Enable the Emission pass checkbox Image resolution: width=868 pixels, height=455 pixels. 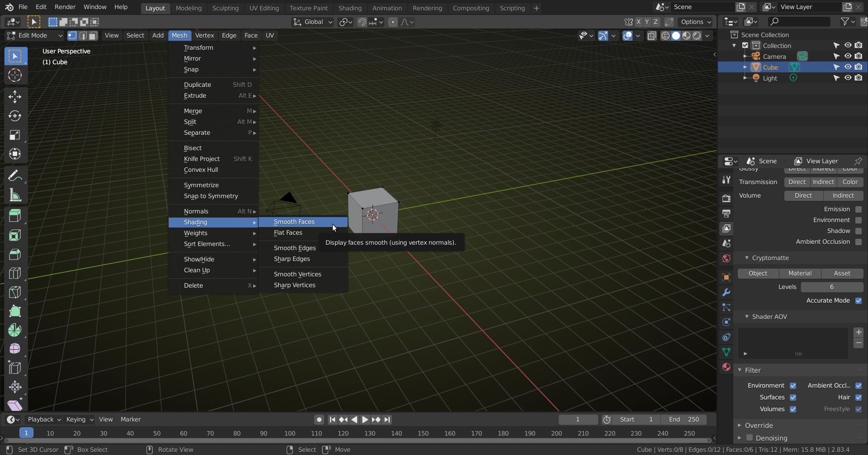click(x=859, y=209)
